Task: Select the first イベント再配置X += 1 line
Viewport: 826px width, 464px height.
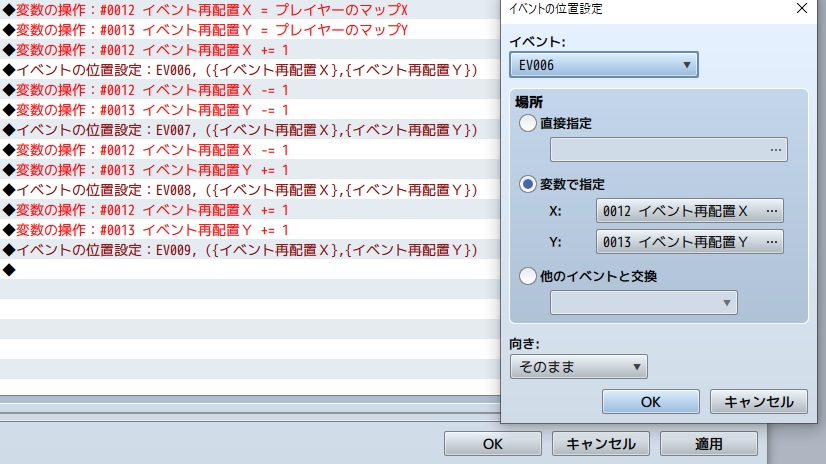Action: (x=250, y=50)
